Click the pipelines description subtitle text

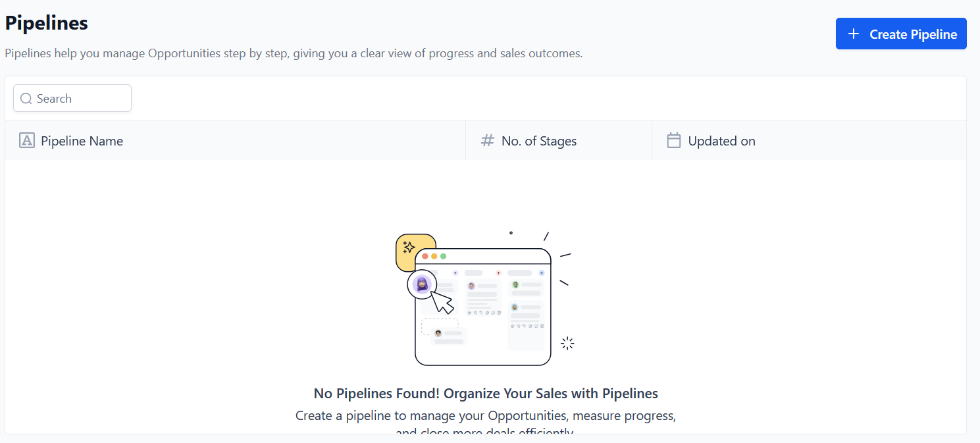pos(294,53)
